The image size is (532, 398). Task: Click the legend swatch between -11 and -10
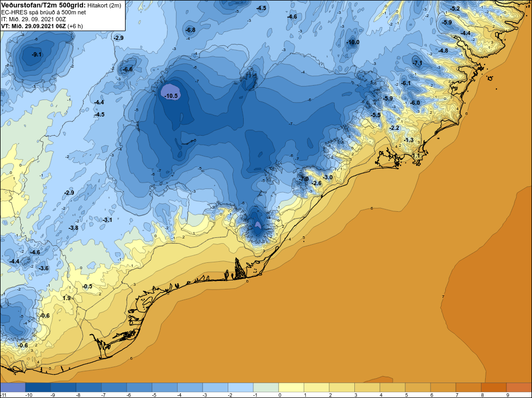click(13, 387)
